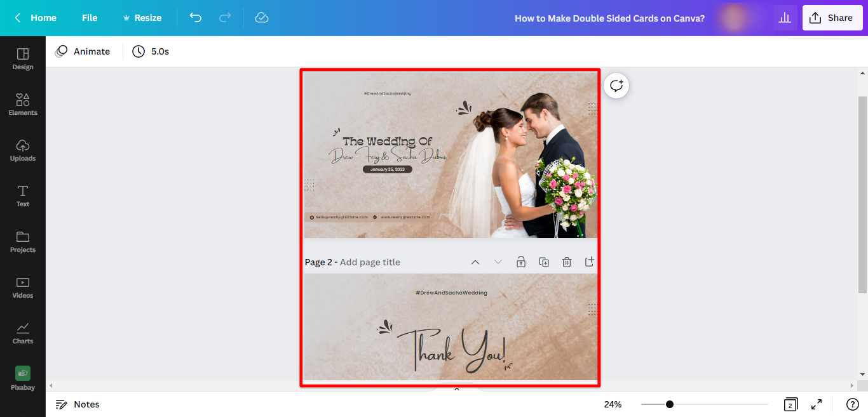Screen dimensions: 868x417
Task: Open design insights
Action: (x=785, y=18)
